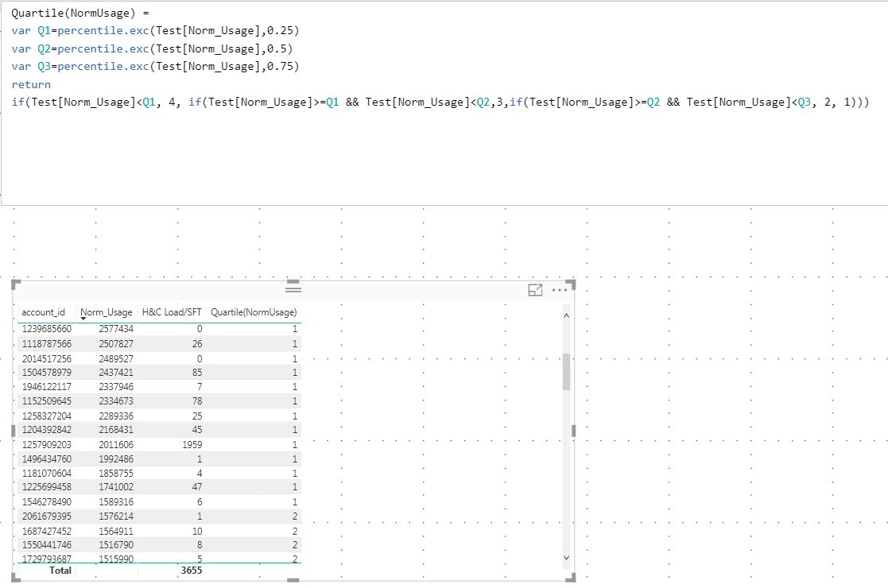This screenshot has height=588, width=888.
Task: Click the 'var Q2' formula line
Action: (152, 48)
